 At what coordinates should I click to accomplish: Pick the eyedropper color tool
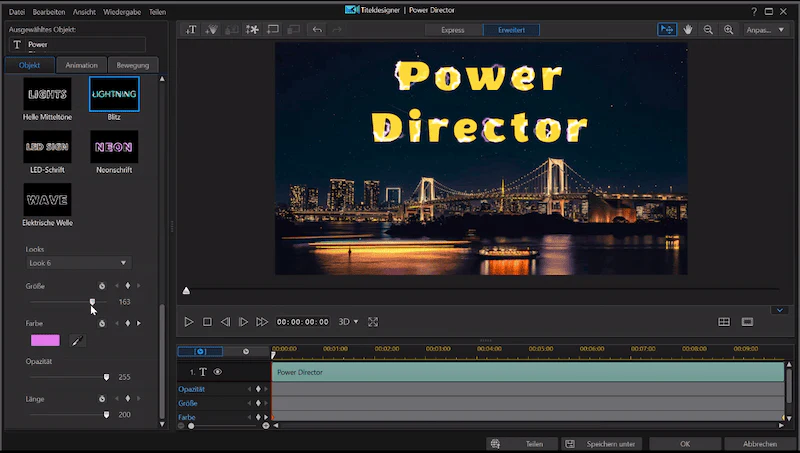pos(77,340)
